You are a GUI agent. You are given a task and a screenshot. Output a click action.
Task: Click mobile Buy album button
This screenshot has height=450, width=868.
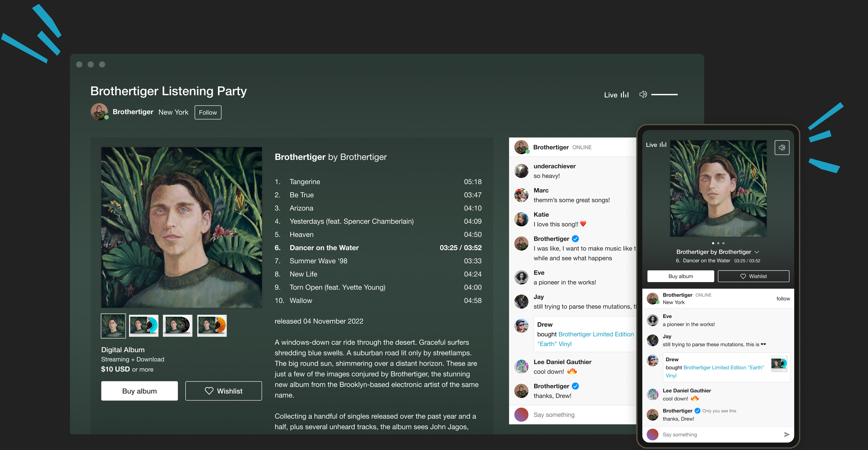680,276
